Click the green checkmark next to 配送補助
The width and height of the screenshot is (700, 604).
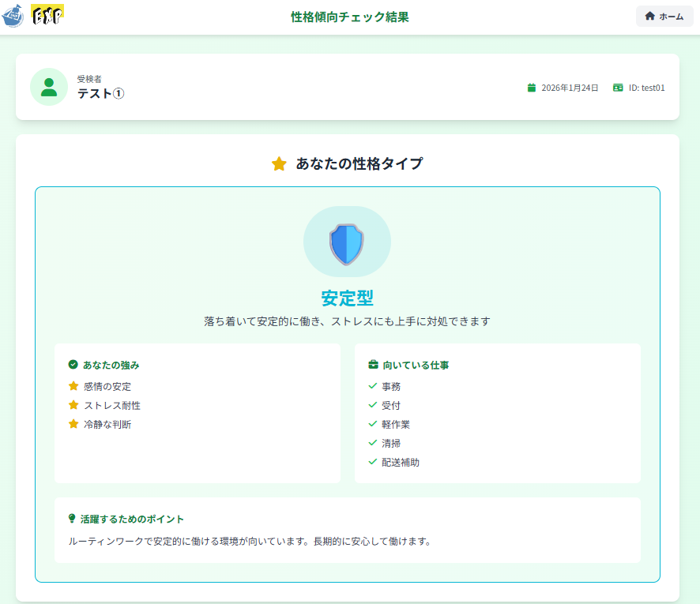coord(371,463)
